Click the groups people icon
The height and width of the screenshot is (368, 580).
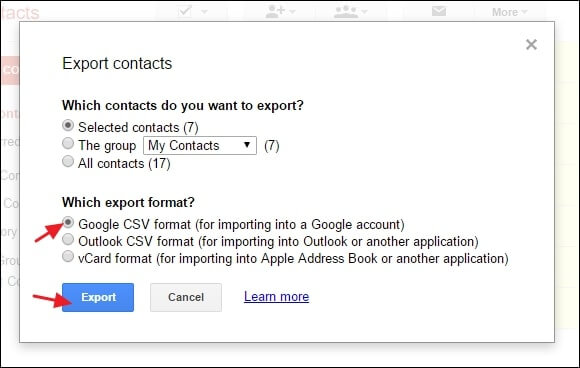(345, 11)
